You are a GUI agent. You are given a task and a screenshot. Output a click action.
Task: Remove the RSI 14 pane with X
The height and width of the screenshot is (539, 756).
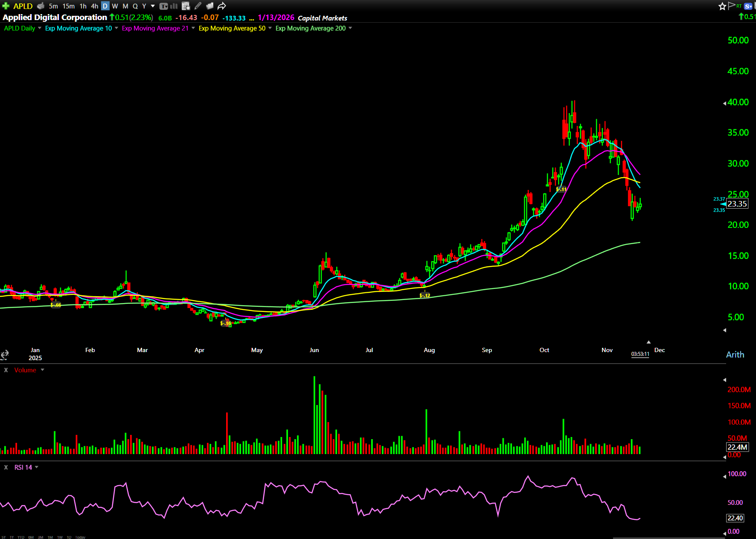[x=6, y=467]
